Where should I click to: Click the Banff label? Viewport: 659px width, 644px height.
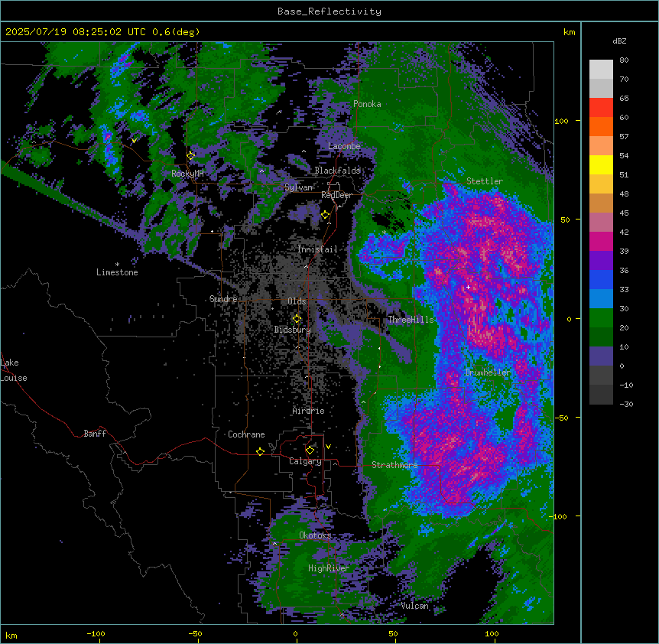coord(95,434)
